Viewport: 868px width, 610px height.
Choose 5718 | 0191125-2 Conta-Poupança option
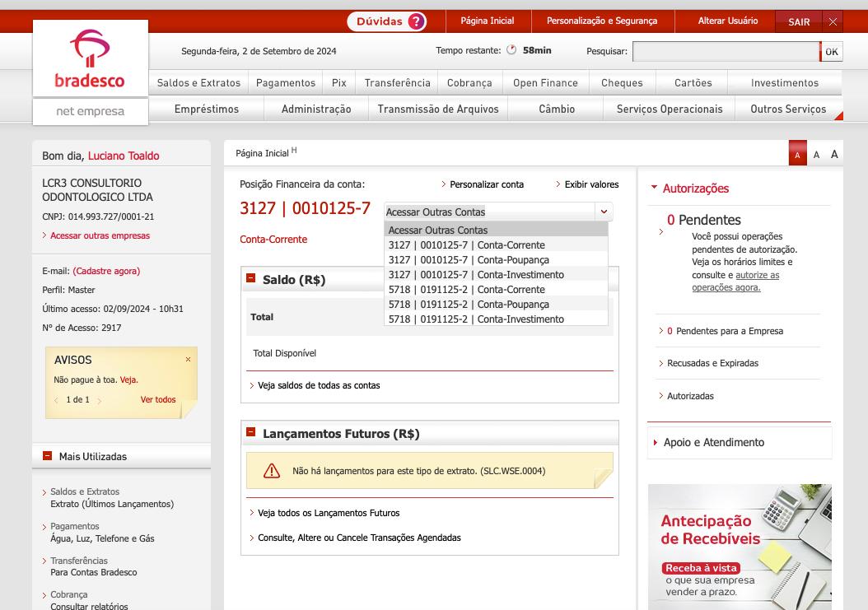(469, 305)
